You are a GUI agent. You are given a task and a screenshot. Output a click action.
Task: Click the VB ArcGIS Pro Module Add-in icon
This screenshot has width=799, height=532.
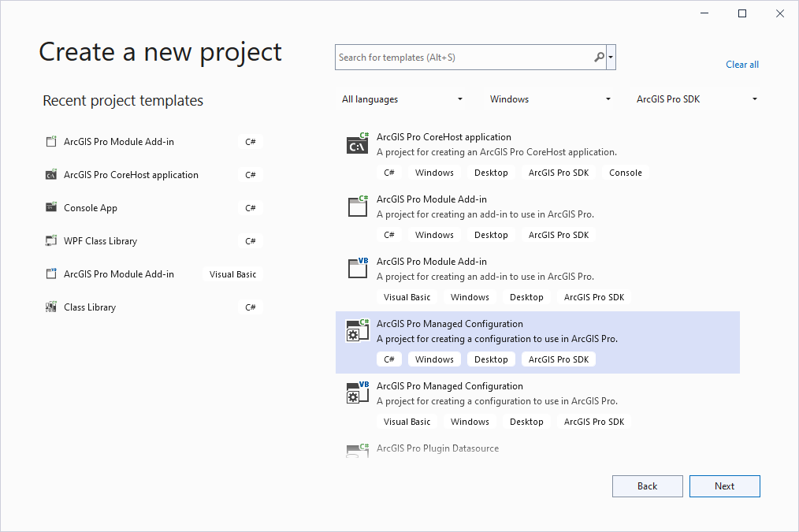[357, 269]
